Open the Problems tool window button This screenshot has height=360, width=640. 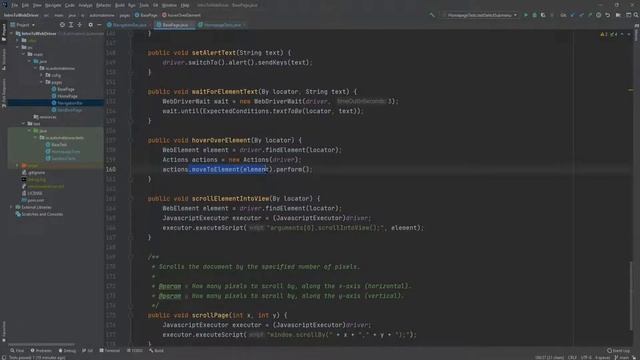[41, 351]
